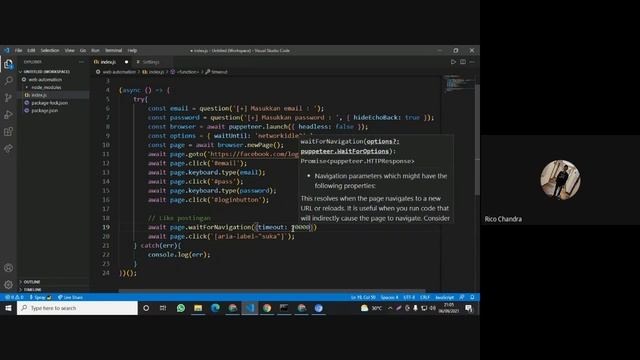Open package.json in the Explorer
This screenshot has width=640, height=360.
[x=44, y=111]
